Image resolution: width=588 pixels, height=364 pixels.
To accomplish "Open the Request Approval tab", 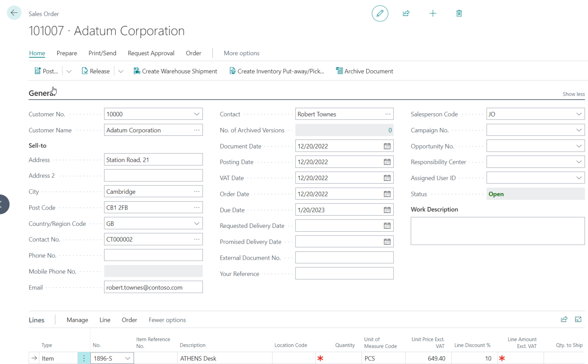I will coord(151,53).
